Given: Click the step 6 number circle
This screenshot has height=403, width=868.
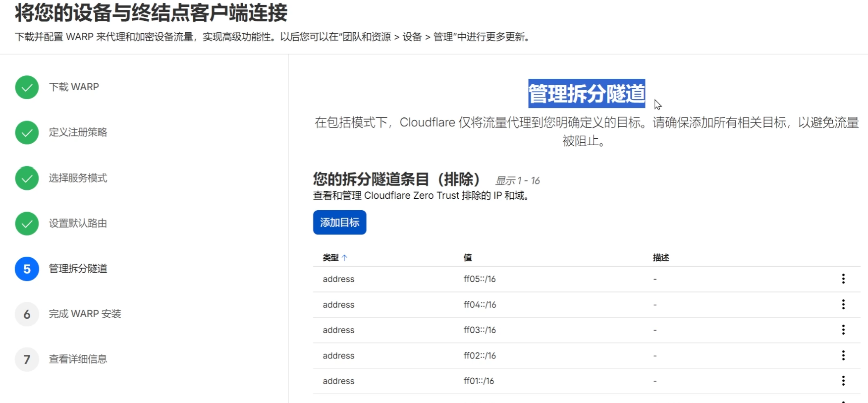Looking at the screenshot, I should [x=27, y=314].
